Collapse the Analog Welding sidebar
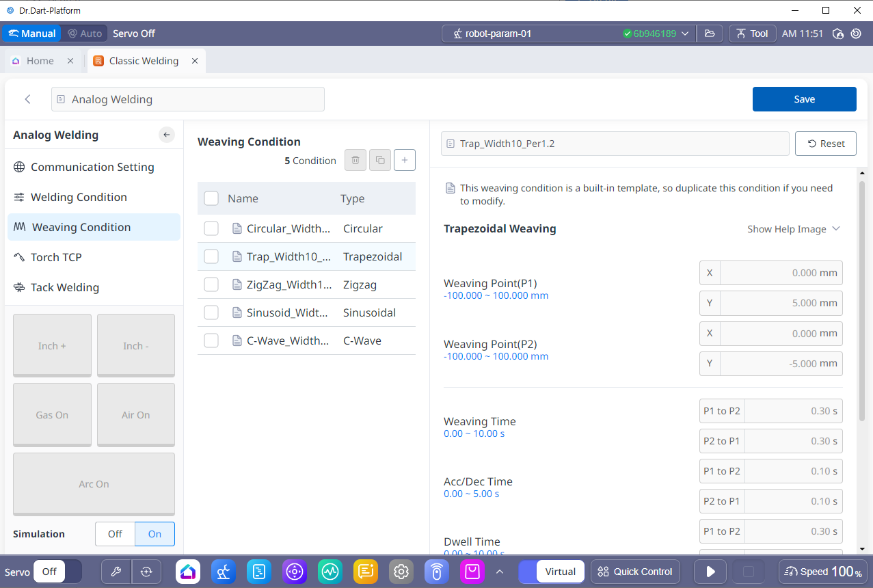Image resolution: width=873 pixels, height=588 pixels. pyautogui.click(x=167, y=135)
